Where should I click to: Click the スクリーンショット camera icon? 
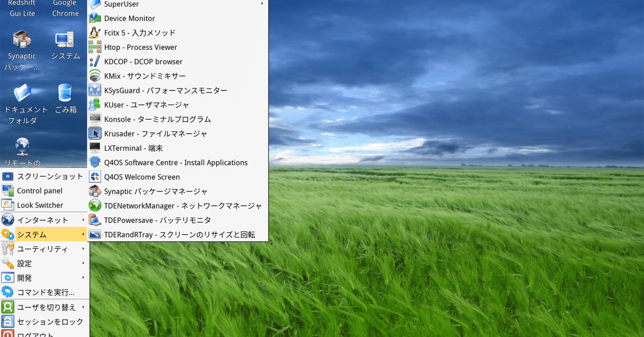coord(8,177)
